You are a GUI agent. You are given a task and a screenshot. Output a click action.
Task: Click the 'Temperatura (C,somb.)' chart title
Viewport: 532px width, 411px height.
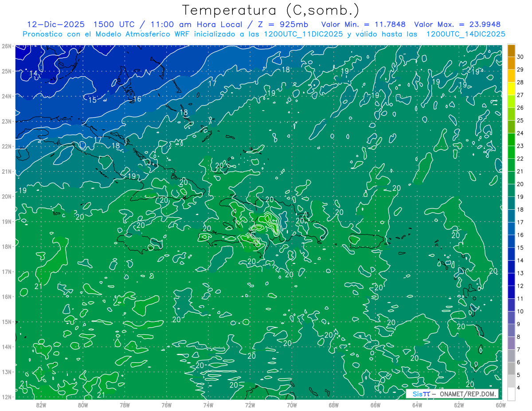pyautogui.click(x=271, y=10)
